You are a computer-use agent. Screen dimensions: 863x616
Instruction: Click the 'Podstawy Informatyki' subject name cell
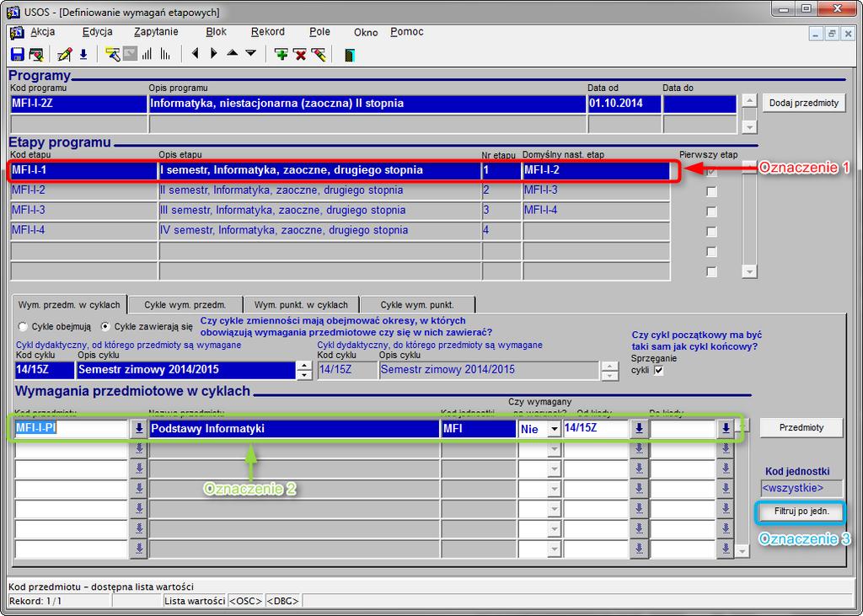tap(294, 429)
